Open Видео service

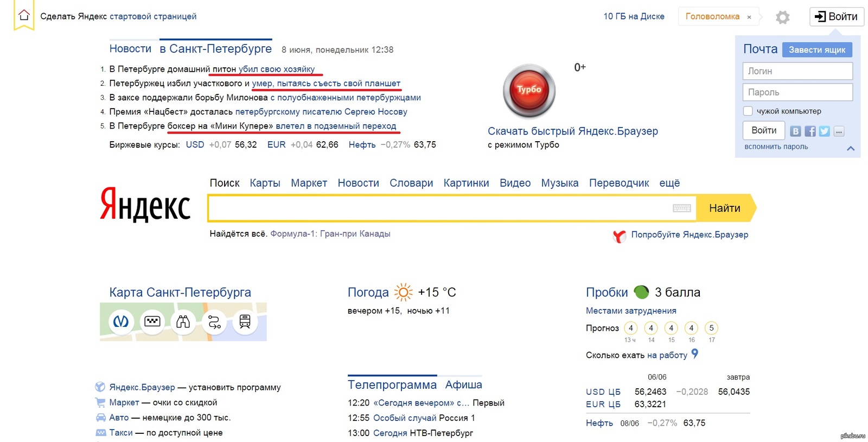515,183
